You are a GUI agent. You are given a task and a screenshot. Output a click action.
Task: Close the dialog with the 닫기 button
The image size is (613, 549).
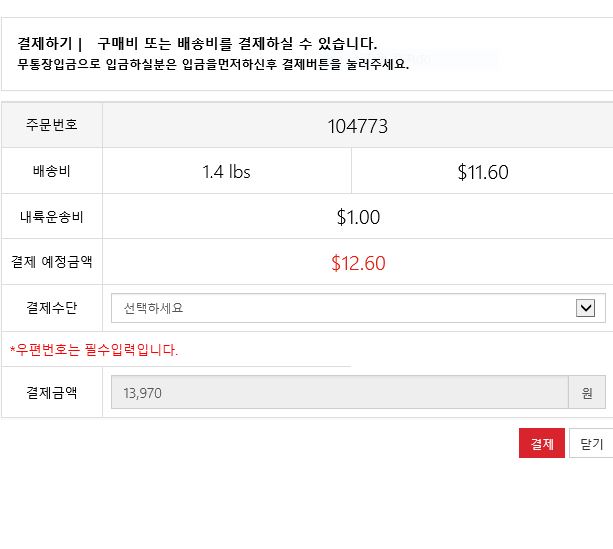coord(591,443)
